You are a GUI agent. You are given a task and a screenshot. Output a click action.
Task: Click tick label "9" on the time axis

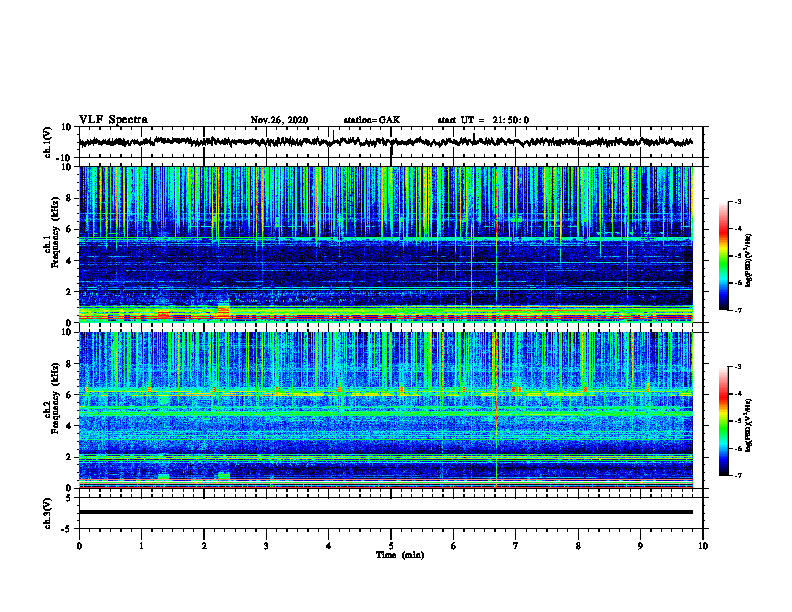click(640, 546)
